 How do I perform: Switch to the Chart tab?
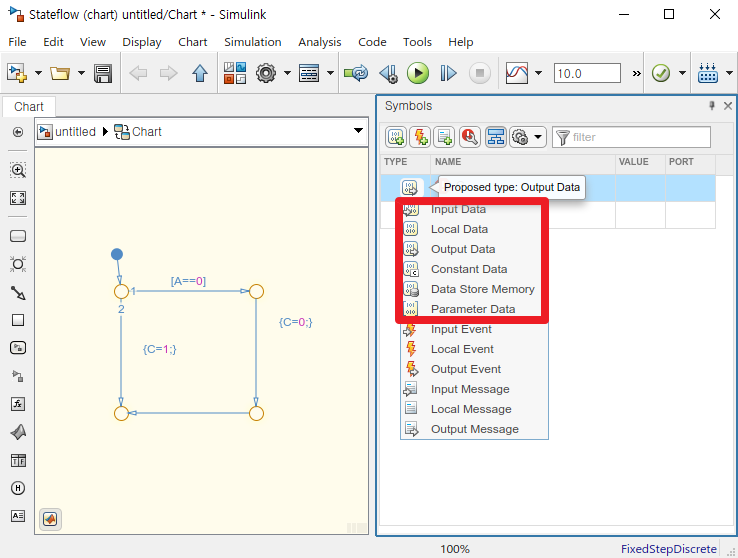tap(29, 107)
